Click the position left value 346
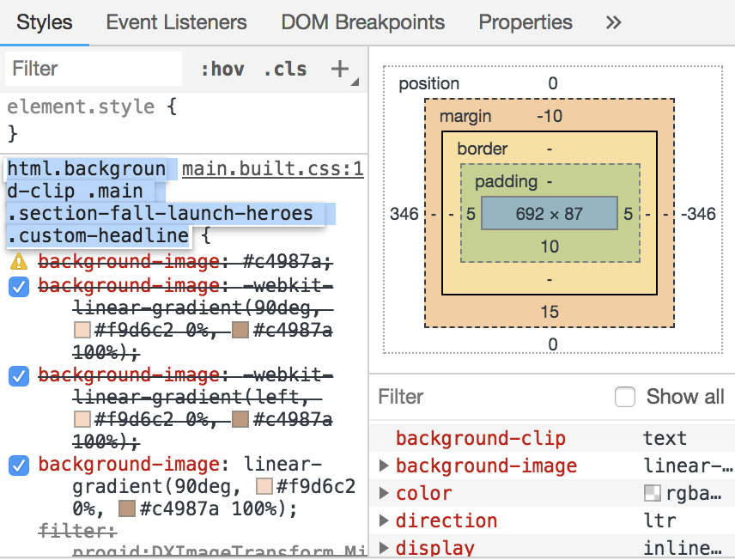Viewport: 735px width, 560px height. [404, 214]
